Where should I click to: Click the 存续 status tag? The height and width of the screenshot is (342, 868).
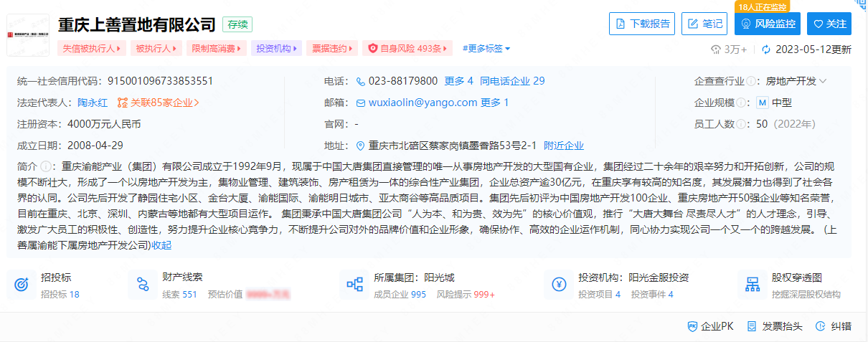(x=237, y=24)
